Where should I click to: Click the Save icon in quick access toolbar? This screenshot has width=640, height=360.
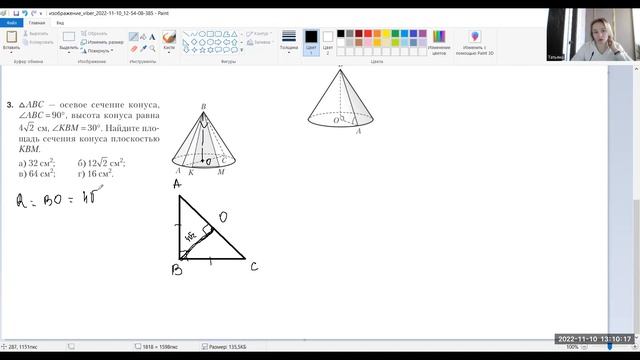tap(16, 13)
